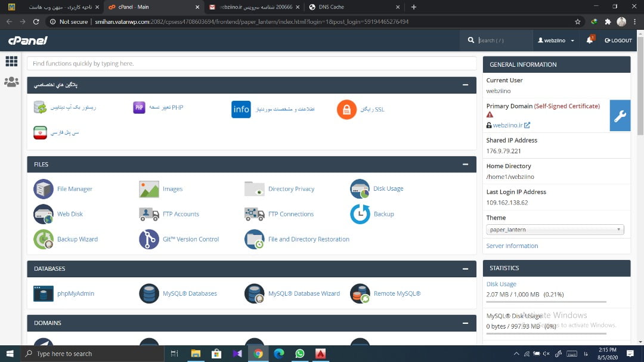Click the MySQL Databases text link
The height and width of the screenshot is (362, 644).
pyautogui.click(x=190, y=293)
